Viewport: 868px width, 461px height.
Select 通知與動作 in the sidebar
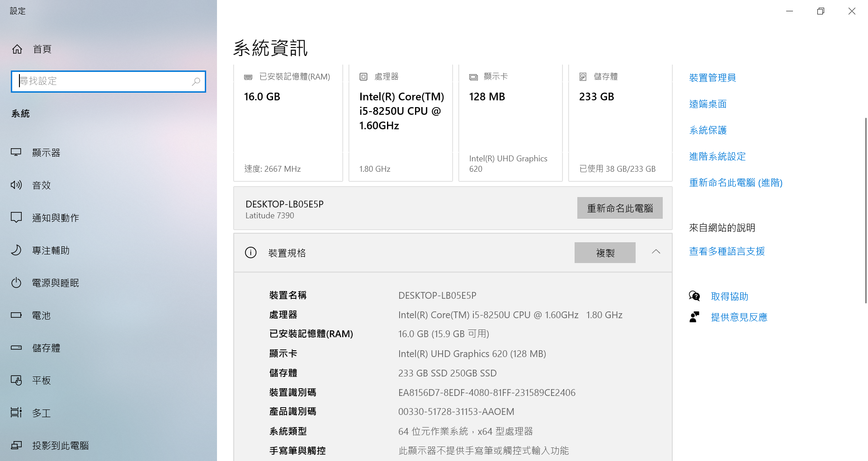[x=108, y=218]
